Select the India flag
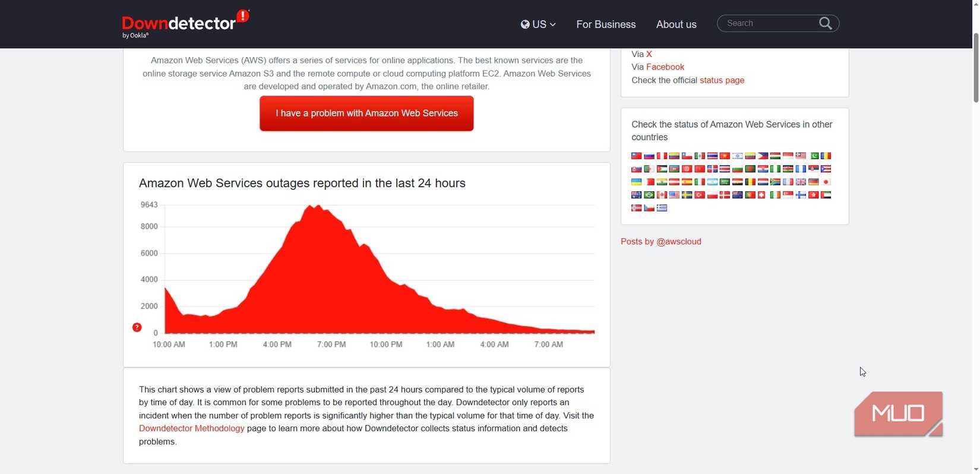980x474 pixels. (662, 182)
